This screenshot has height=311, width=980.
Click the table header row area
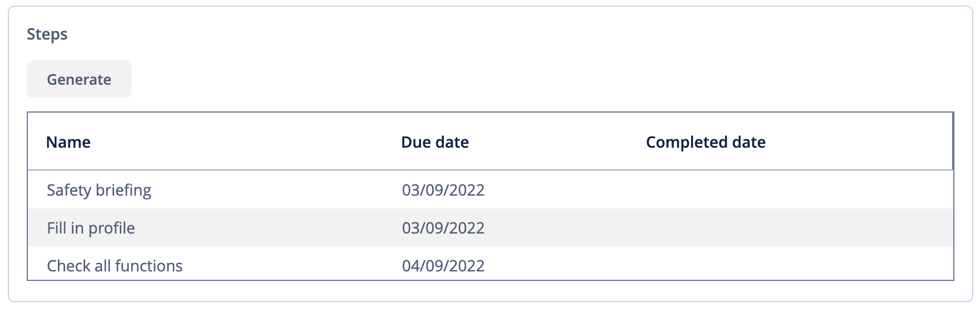pyautogui.click(x=490, y=142)
